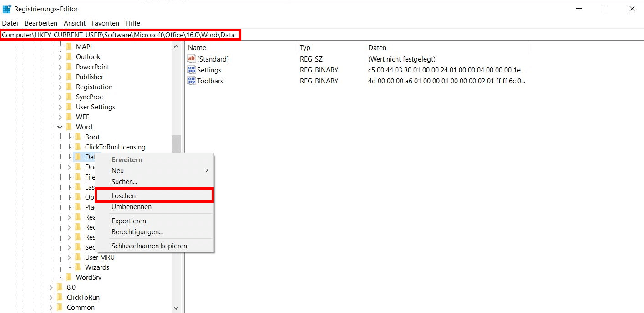Expand the Registration key
The height and width of the screenshot is (313, 644).
[x=60, y=87]
